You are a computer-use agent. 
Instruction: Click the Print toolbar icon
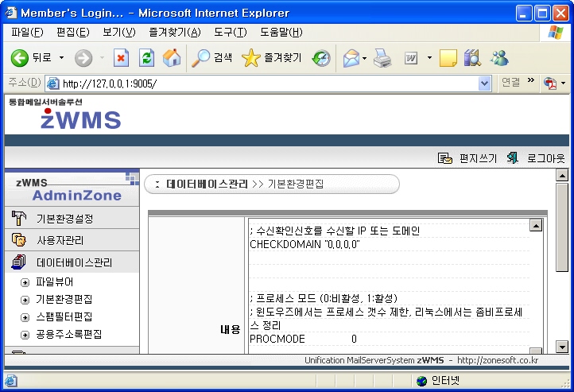point(382,58)
